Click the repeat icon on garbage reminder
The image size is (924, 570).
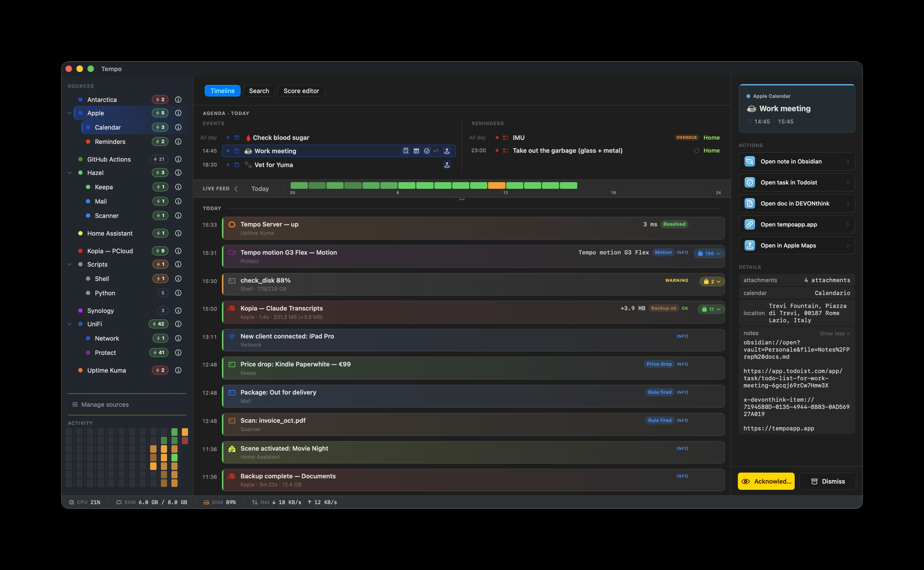tap(696, 150)
